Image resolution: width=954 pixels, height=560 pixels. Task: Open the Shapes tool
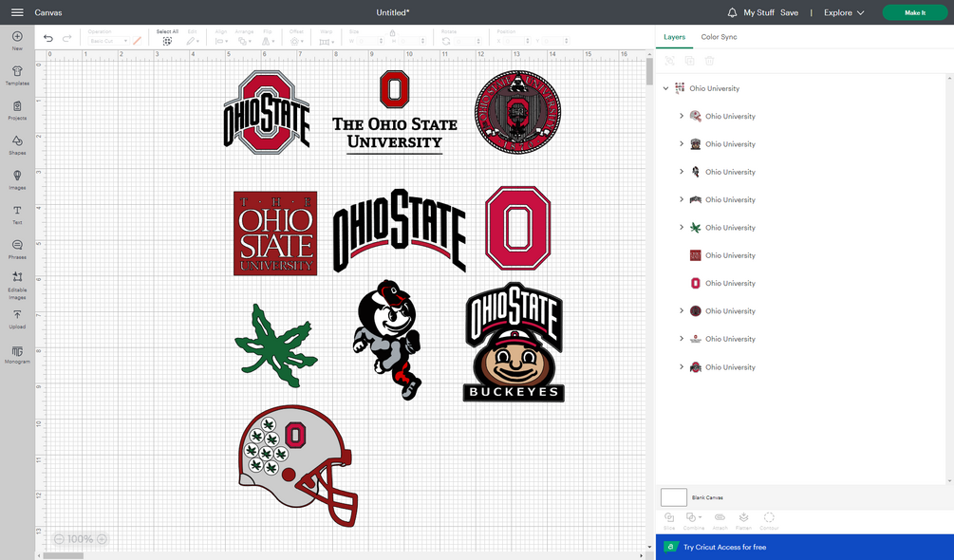click(17, 144)
